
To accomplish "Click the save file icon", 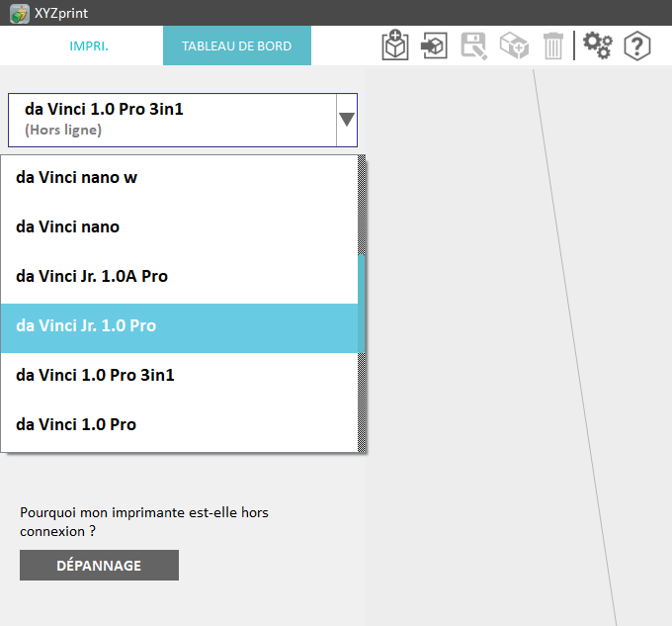I will (x=474, y=45).
